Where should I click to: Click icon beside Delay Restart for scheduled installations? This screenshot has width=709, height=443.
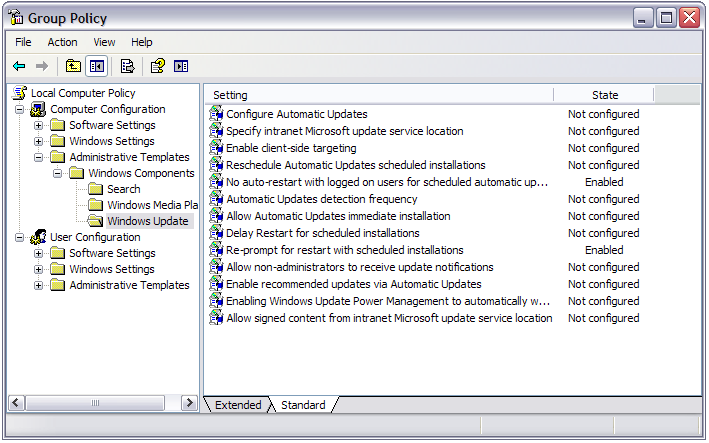216,233
